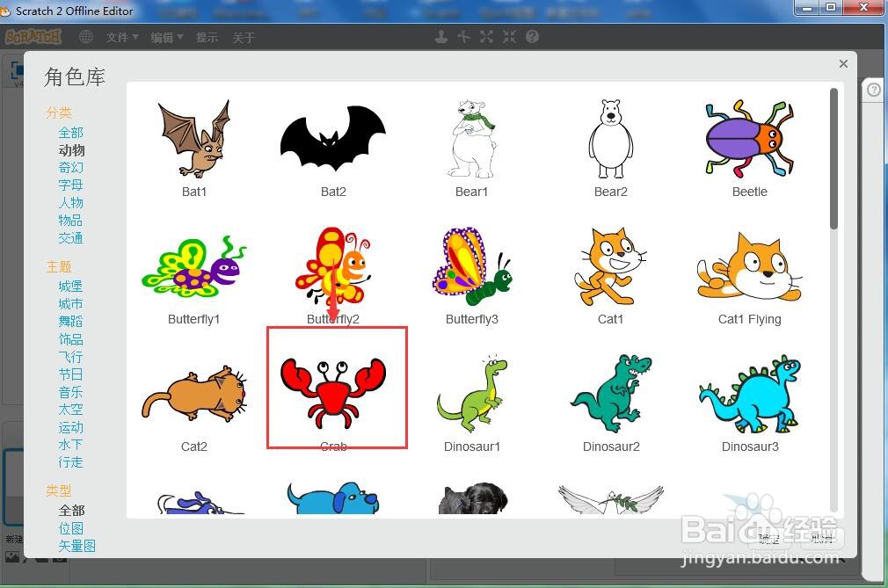Open the 提示 menu
Screen dimensions: 888x588
pyautogui.click(x=207, y=37)
